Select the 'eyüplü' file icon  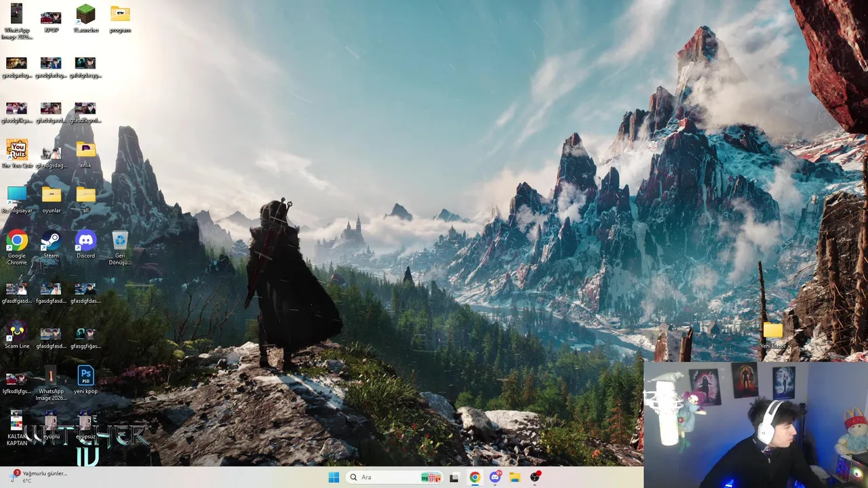tap(51, 426)
